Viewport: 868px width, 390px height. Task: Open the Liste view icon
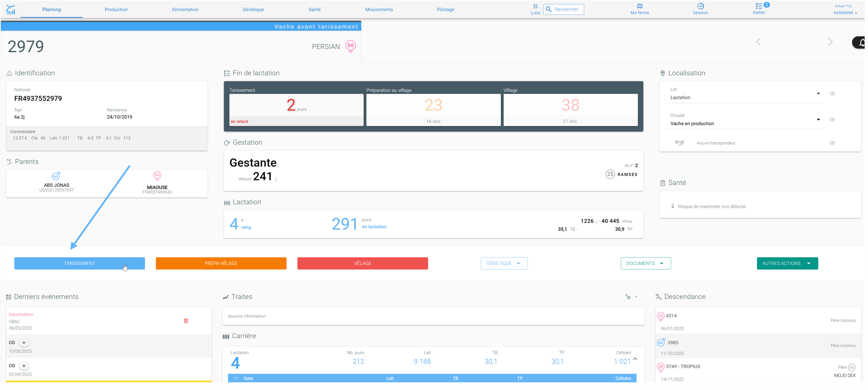click(x=536, y=7)
